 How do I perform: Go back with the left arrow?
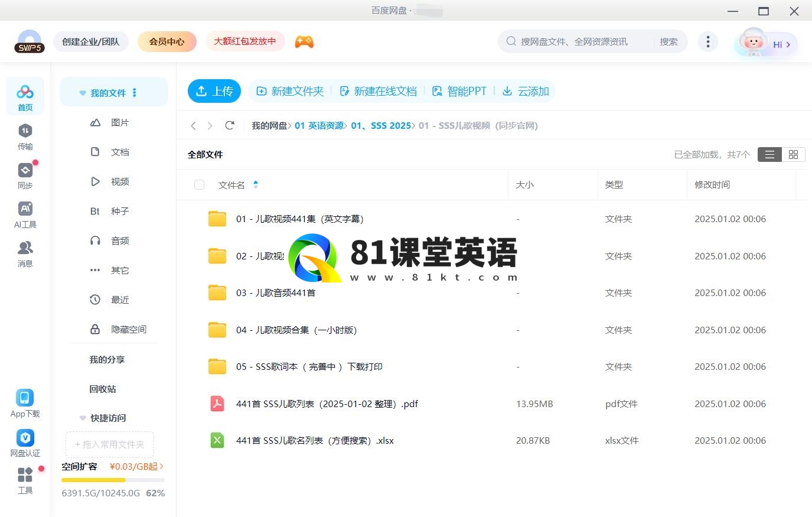193,126
